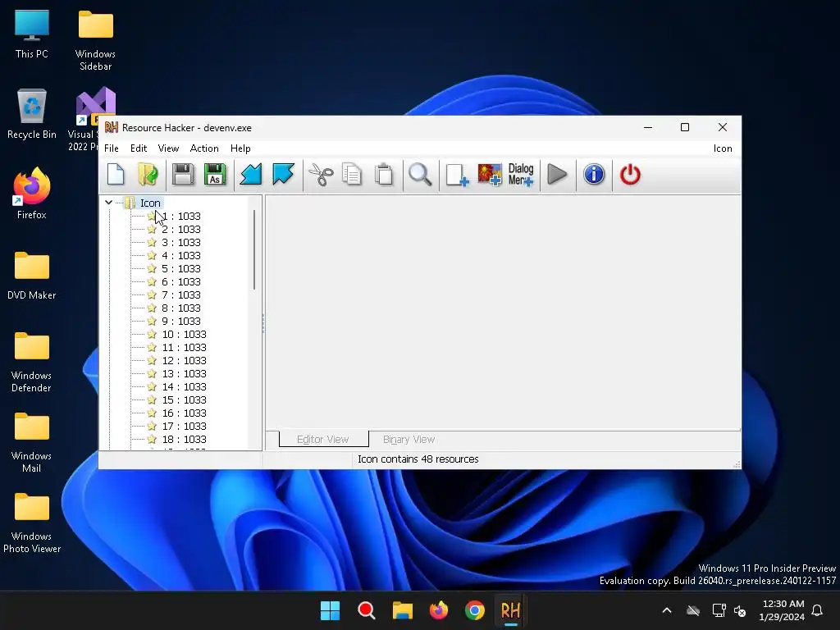The width and height of the screenshot is (840, 630).
Task: Launch File Explorer from the taskbar
Action: 402,610
